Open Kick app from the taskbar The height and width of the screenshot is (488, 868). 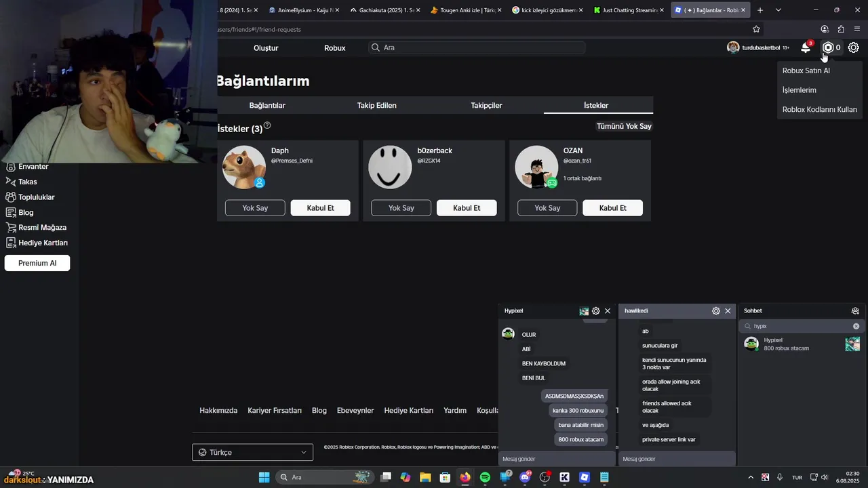[564, 477]
